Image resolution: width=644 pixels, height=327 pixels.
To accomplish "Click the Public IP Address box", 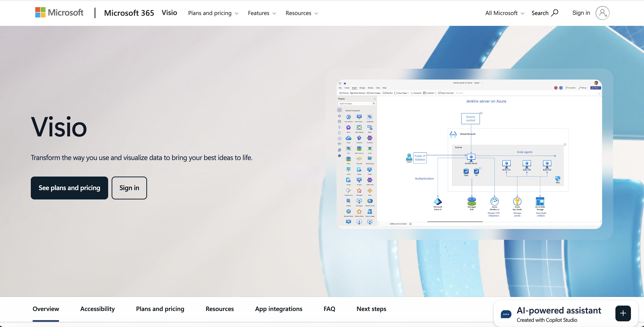I will pyautogui.click(x=420, y=158).
